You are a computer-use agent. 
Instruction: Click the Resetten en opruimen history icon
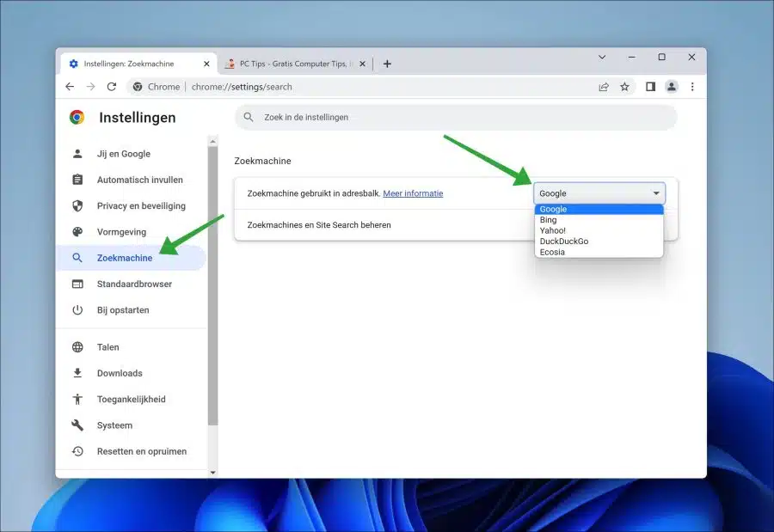pyautogui.click(x=77, y=451)
